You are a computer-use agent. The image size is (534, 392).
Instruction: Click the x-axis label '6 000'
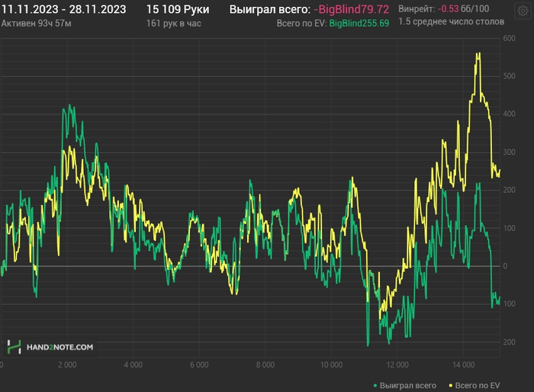pos(199,365)
